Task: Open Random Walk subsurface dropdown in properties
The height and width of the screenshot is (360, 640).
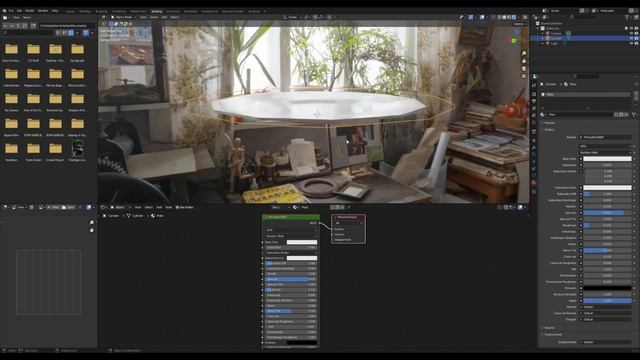Action: (x=605, y=152)
